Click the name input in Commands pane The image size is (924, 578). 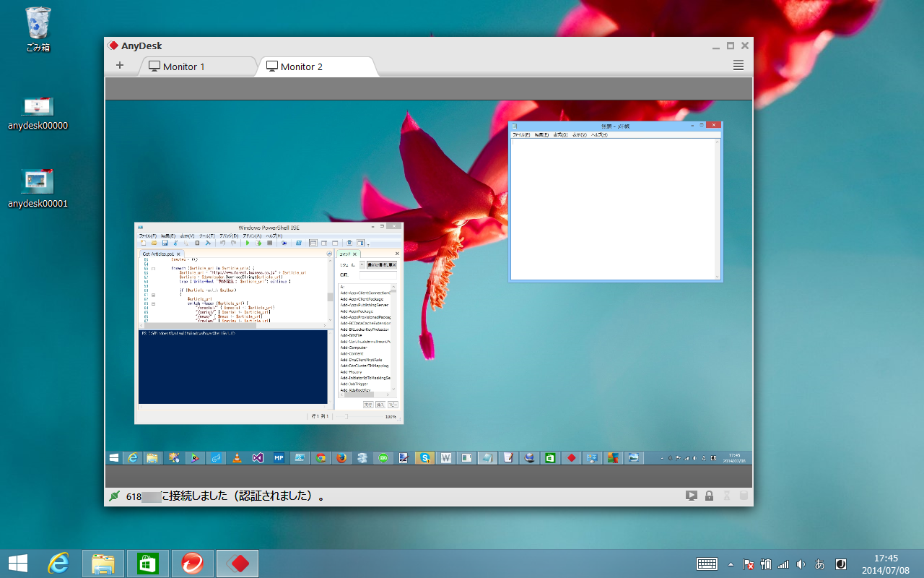click(x=378, y=275)
